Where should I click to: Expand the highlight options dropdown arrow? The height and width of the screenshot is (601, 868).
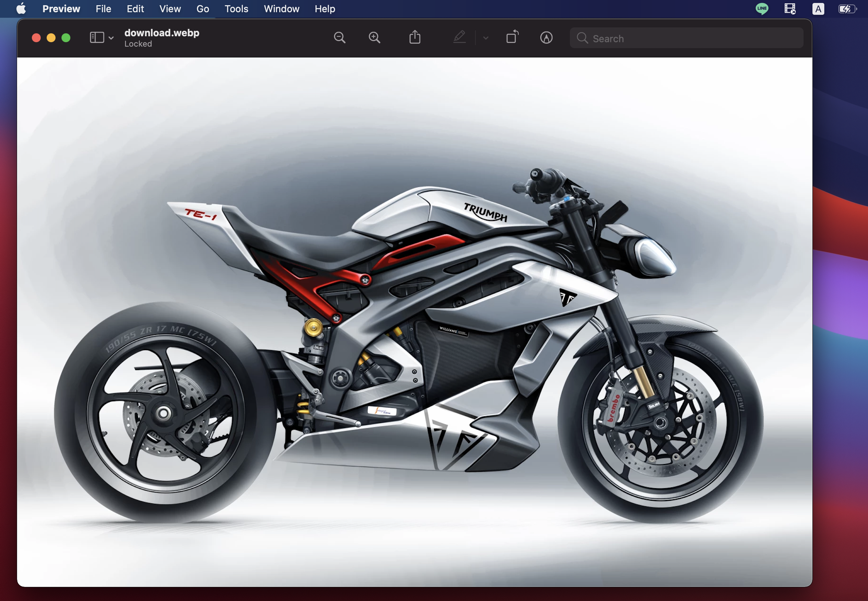[485, 38]
